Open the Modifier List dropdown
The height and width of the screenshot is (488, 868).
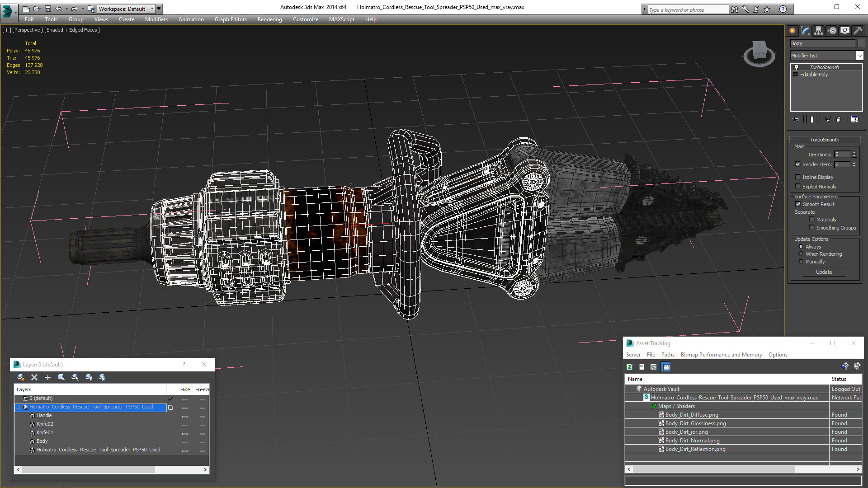tap(859, 56)
